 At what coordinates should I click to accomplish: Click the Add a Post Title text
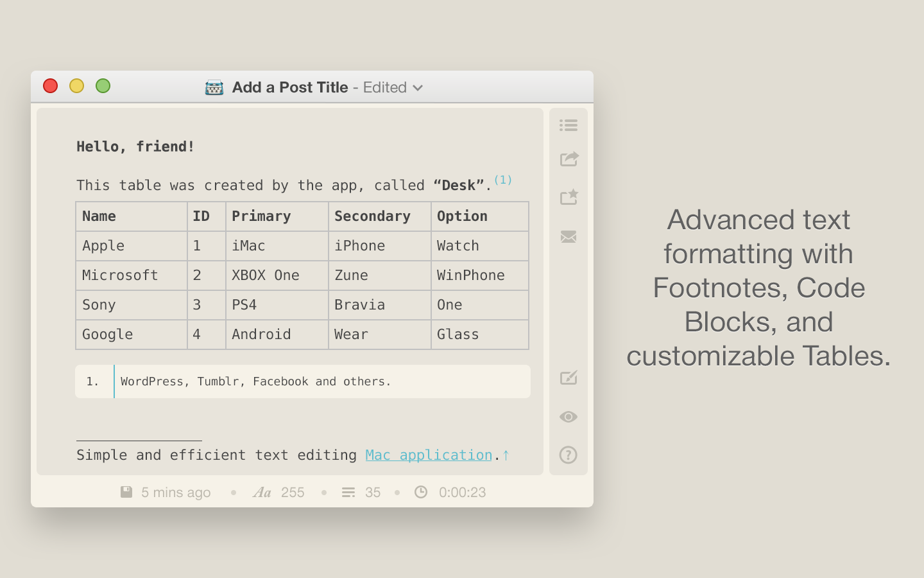[x=290, y=87]
